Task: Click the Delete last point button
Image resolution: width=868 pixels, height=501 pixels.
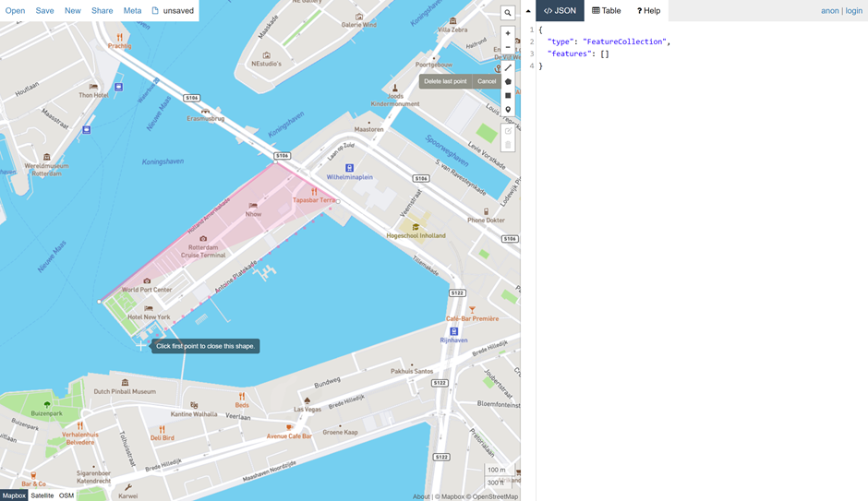Action: click(x=445, y=81)
